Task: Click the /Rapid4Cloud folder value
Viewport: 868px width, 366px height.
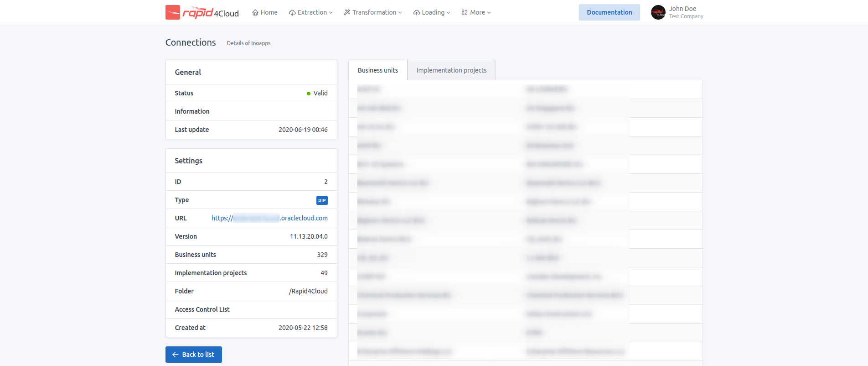Action: tap(308, 291)
